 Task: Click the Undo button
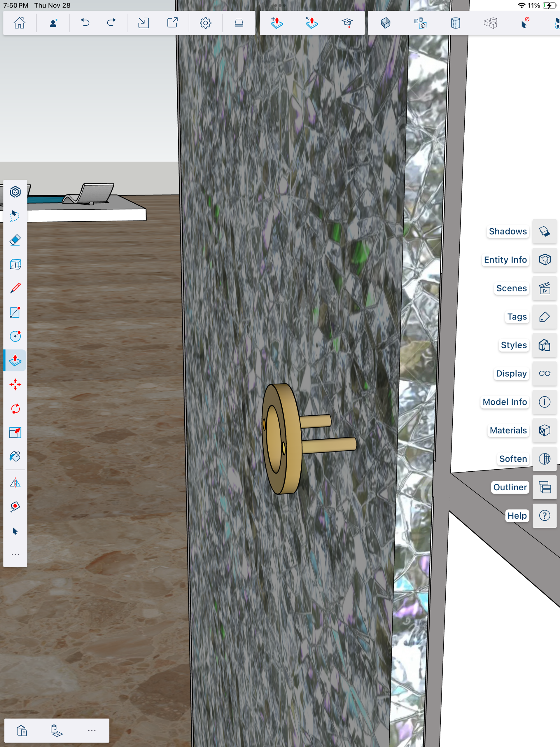[85, 23]
